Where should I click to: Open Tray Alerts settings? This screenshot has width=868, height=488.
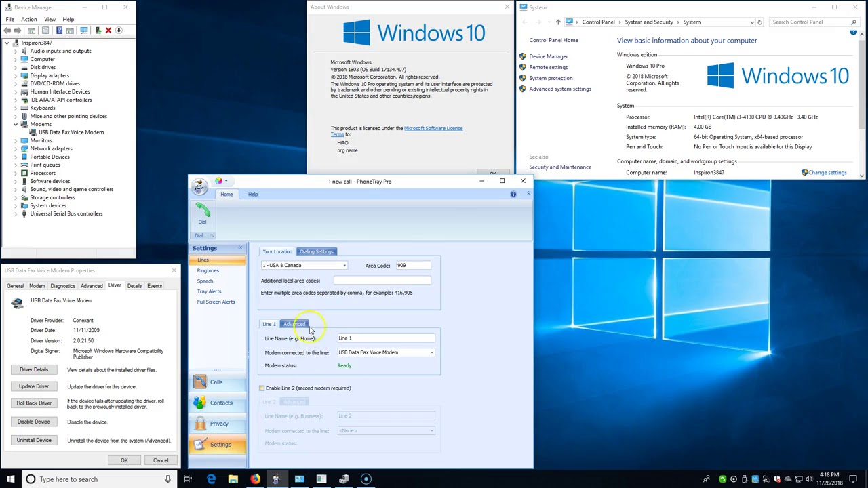(x=209, y=291)
